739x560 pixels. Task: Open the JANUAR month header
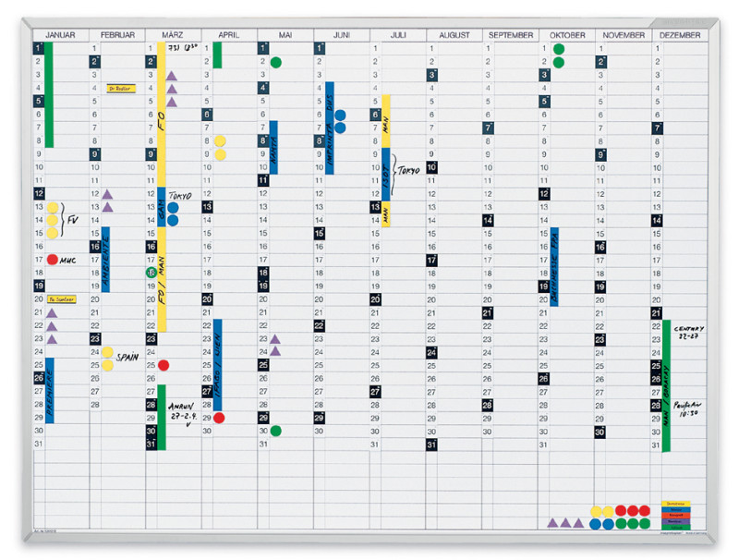(60, 35)
